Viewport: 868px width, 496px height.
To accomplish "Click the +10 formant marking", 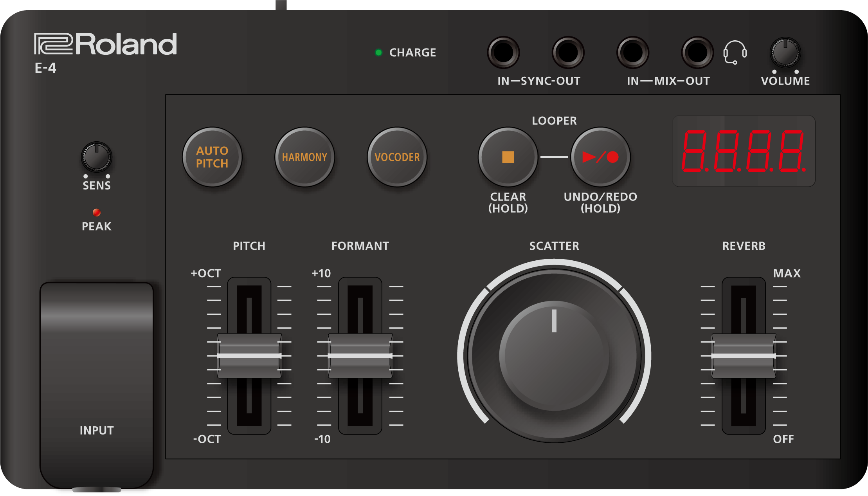I will 321,273.
